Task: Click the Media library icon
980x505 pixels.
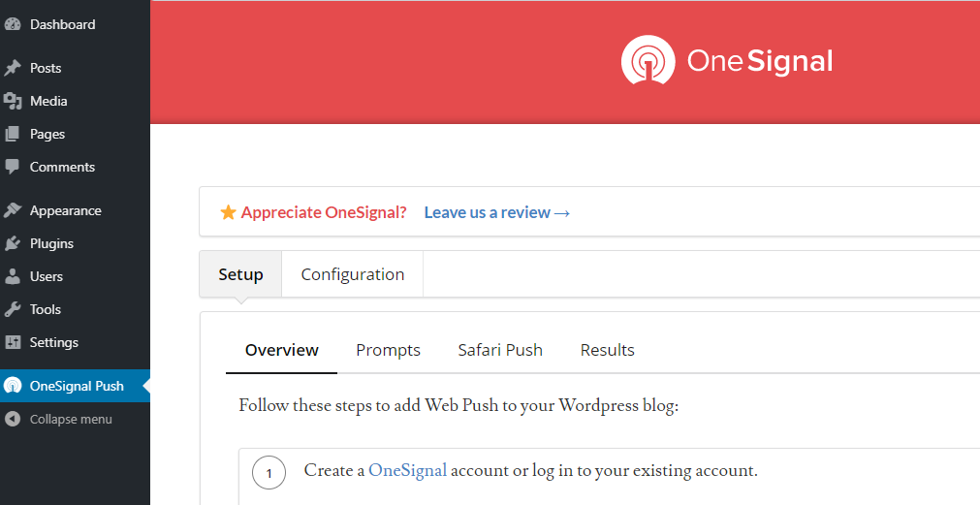Action: (13, 101)
